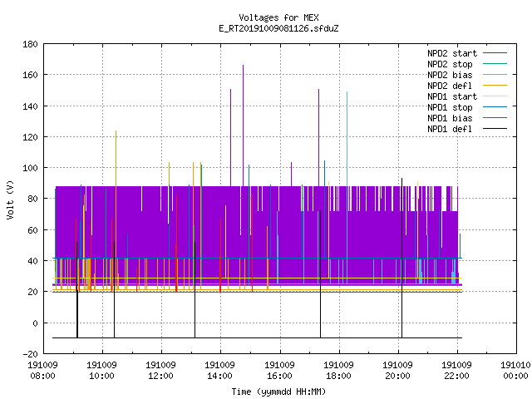Select the NPD1 bias legend label
This screenshot has width=532, height=399.
pos(450,118)
